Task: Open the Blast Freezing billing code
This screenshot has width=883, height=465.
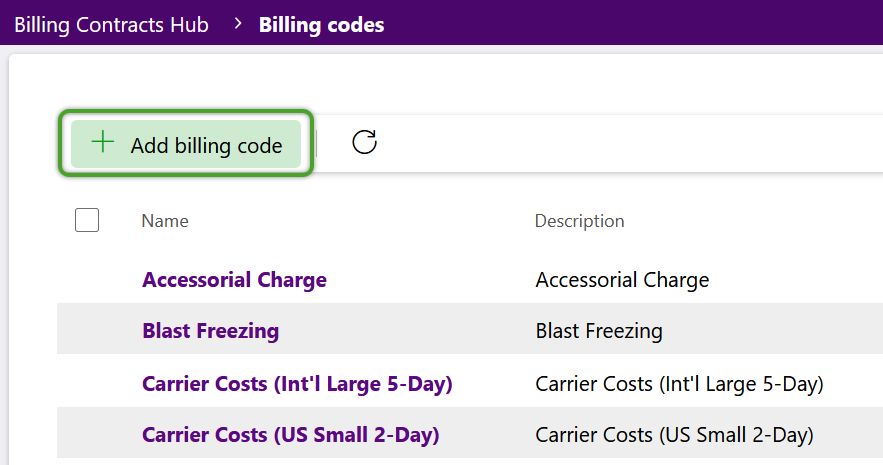Action: point(211,330)
